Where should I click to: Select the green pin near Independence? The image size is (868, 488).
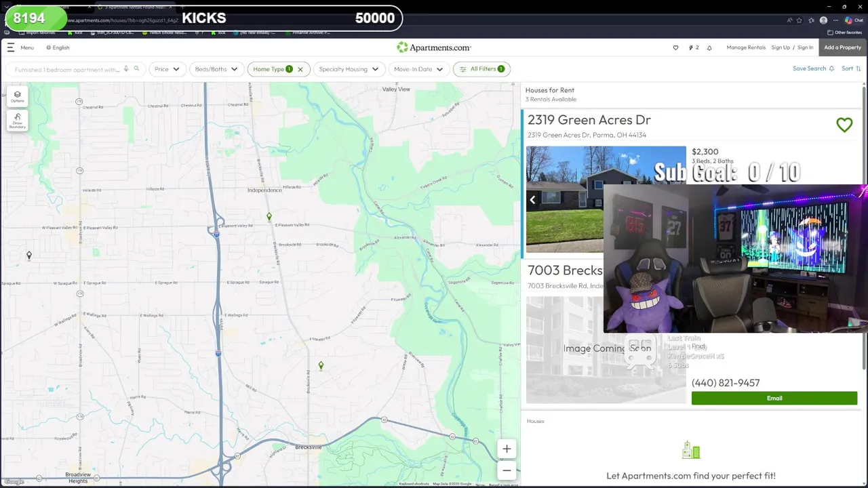tap(269, 217)
